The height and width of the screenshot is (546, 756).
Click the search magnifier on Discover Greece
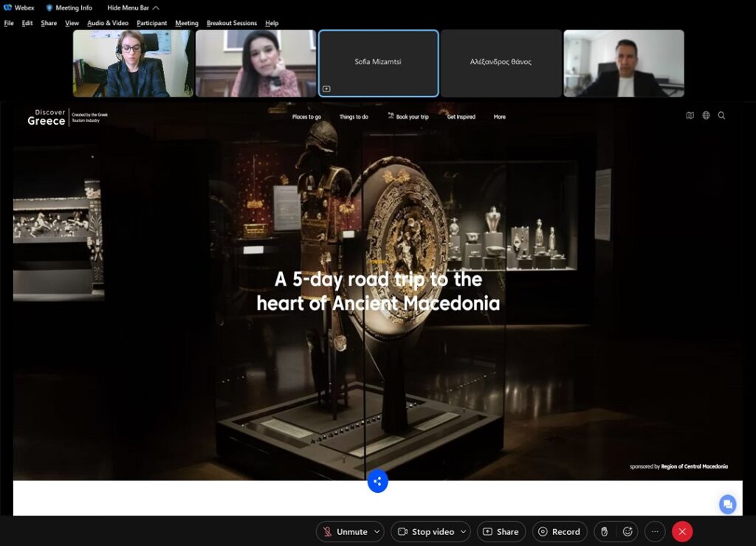tap(722, 116)
